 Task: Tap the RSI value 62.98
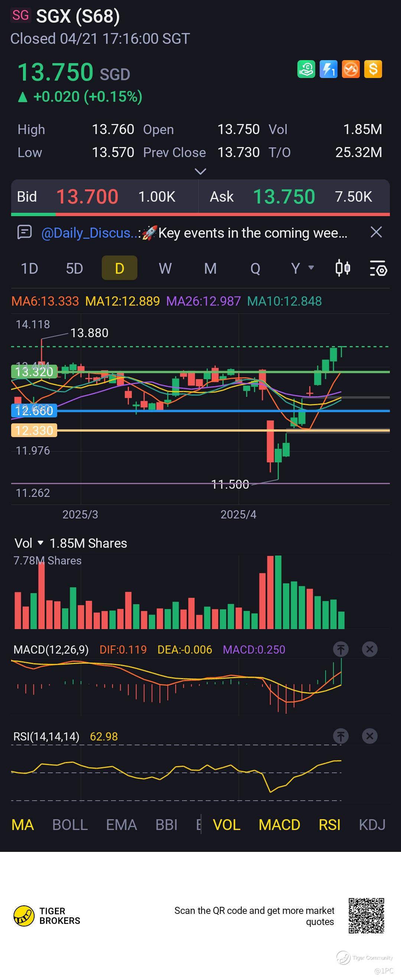click(x=104, y=736)
